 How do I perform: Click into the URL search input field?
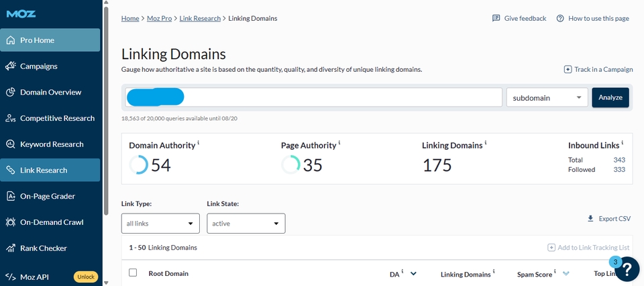click(314, 98)
